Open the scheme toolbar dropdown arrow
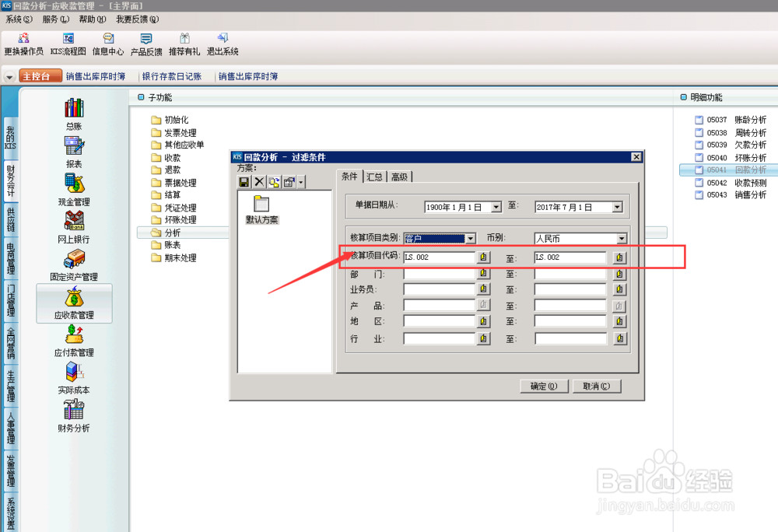Image resolution: width=778 pixels, height=532 pixels. [x=301, y=182]
